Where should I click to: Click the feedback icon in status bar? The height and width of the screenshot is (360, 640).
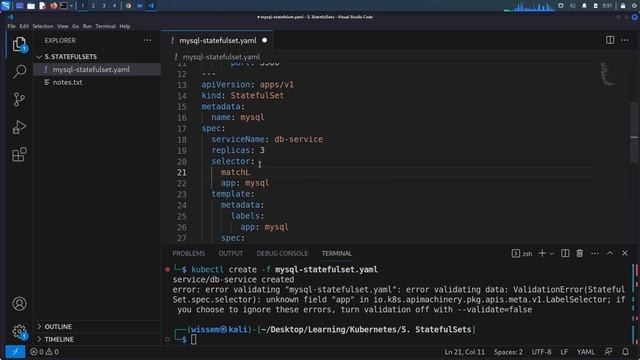[x=608, y=352]
